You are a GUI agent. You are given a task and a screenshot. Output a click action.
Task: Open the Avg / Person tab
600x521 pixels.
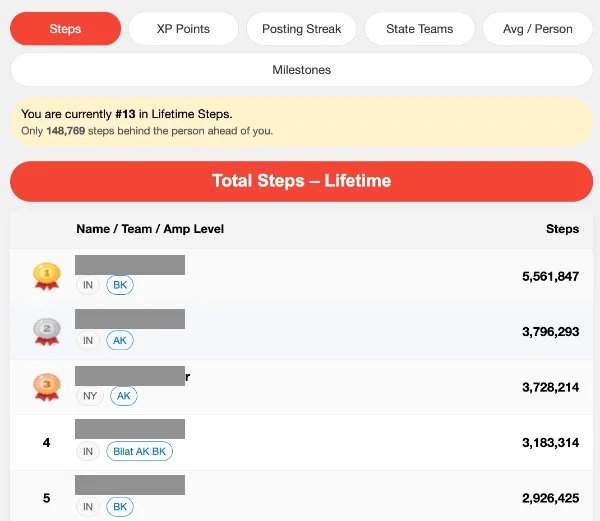(538, 29)
